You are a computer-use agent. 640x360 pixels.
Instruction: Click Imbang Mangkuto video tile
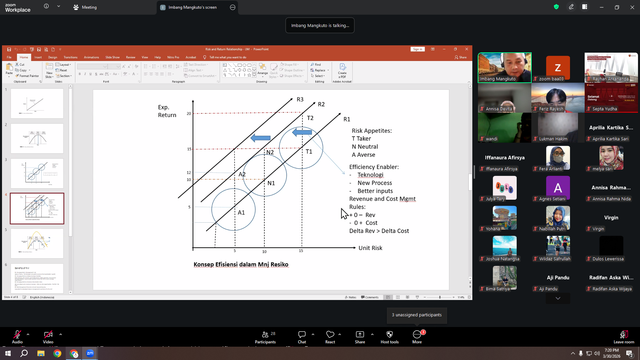504,68
